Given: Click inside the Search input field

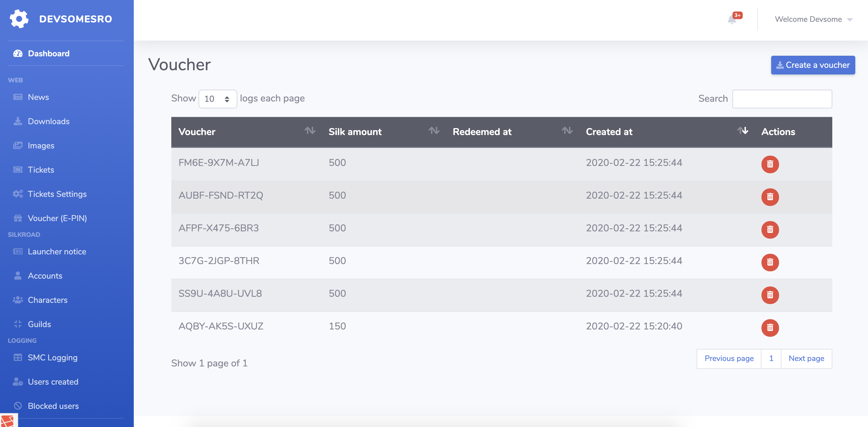Looking at the screenshot, I should pyautogui.click(x=782, y=98).
